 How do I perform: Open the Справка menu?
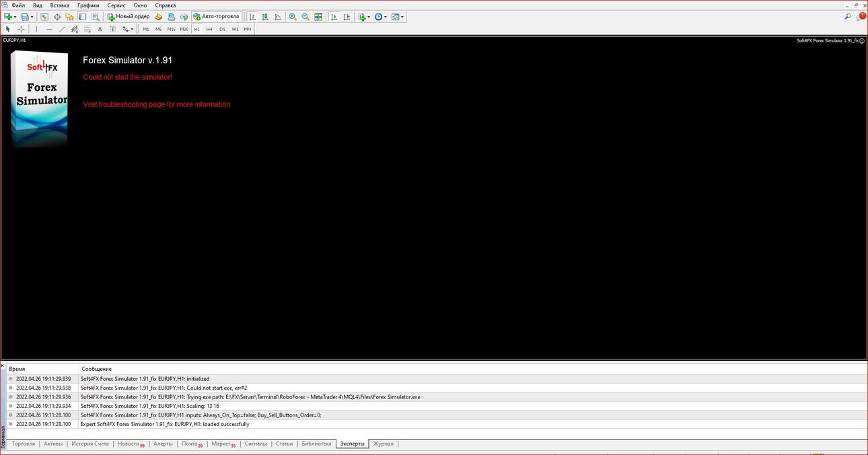(x=166, y=5)
